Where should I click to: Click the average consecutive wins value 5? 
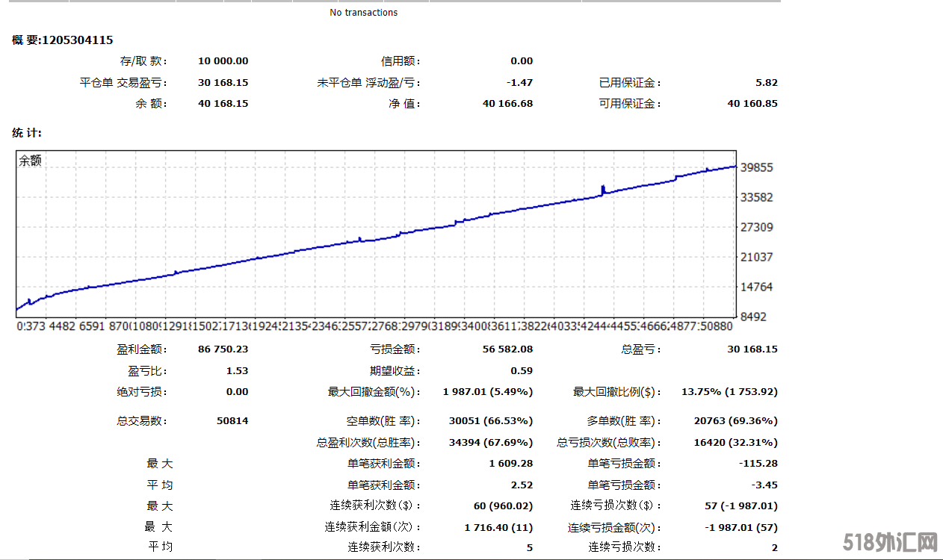click(530, 548)
